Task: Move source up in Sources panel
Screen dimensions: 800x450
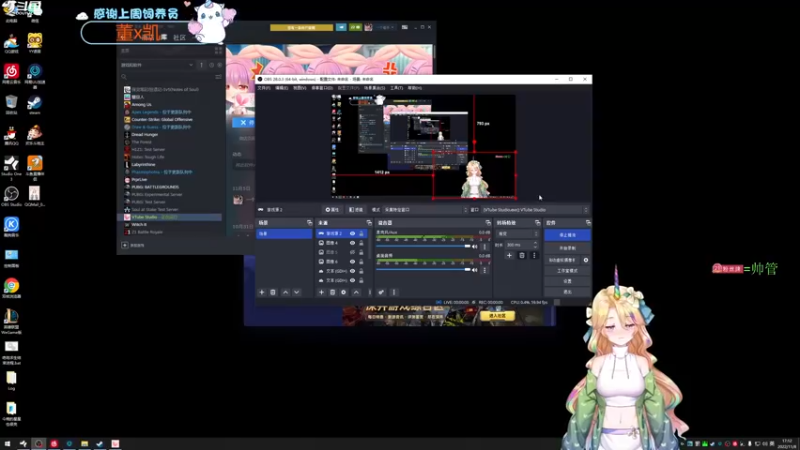Action: coord(356,292)
